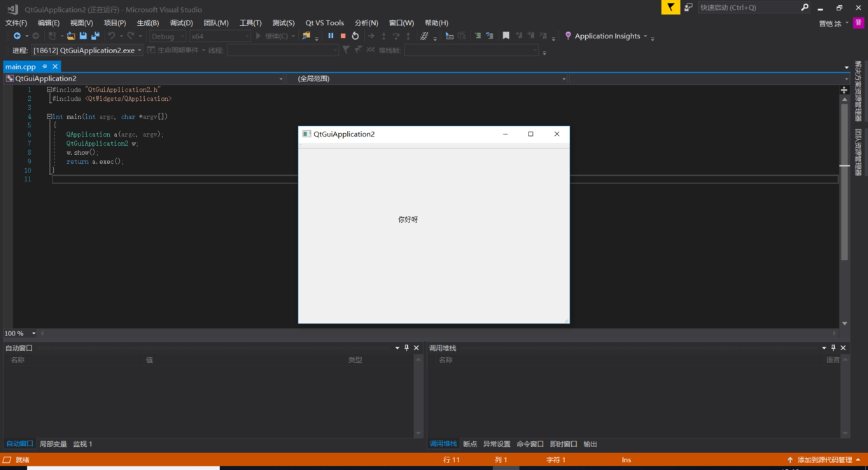This screenshot has width=868, height=470.
Task: Click the Navigate Backward arrow icon
Action: (17, 36)
